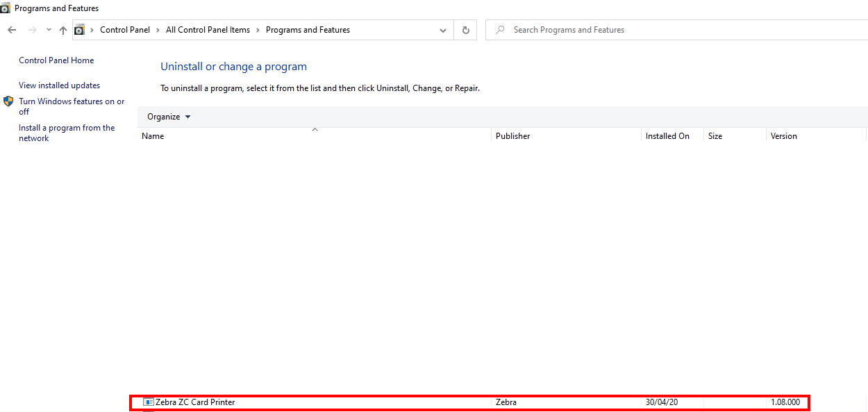This screenshot has height=412, width=868.
Task: Open the address bar history dropdown
Action: [442, 29]
